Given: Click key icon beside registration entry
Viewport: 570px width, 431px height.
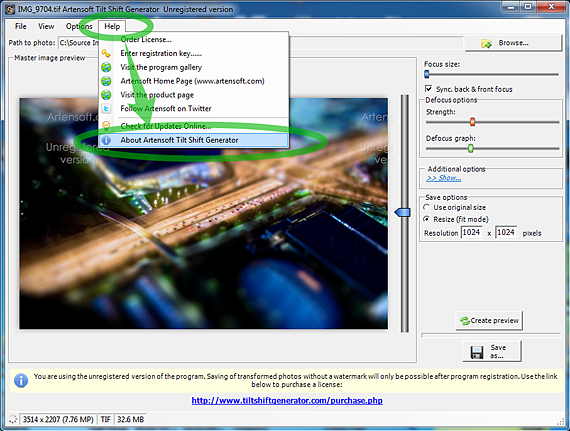Looking at the screenshot, I should [x=106, y=53].
